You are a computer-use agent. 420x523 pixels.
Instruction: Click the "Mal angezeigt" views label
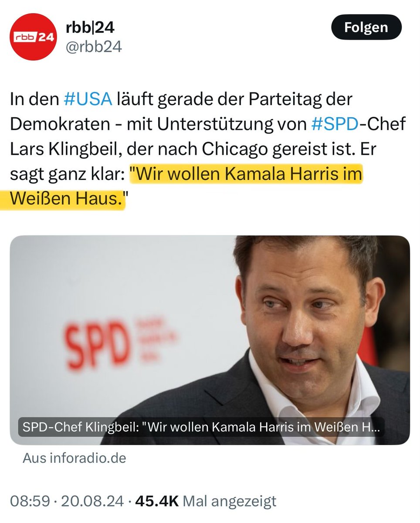coord(229,501)
